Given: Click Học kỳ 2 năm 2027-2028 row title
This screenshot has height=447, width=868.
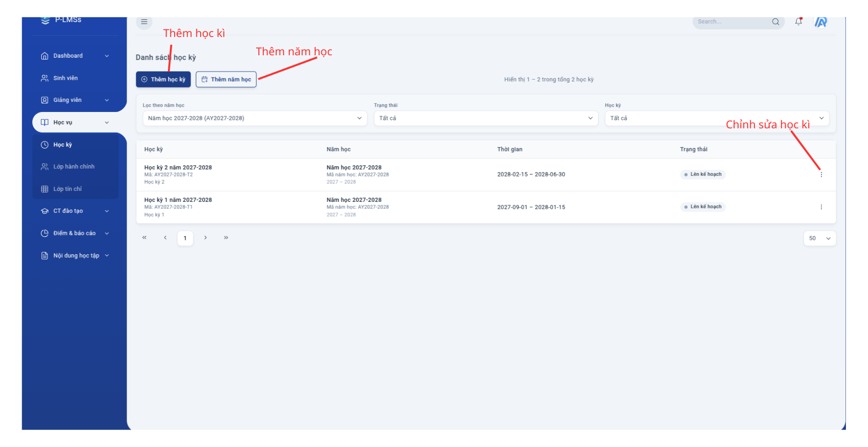Looking at the screenshot, I should [178, 168].
